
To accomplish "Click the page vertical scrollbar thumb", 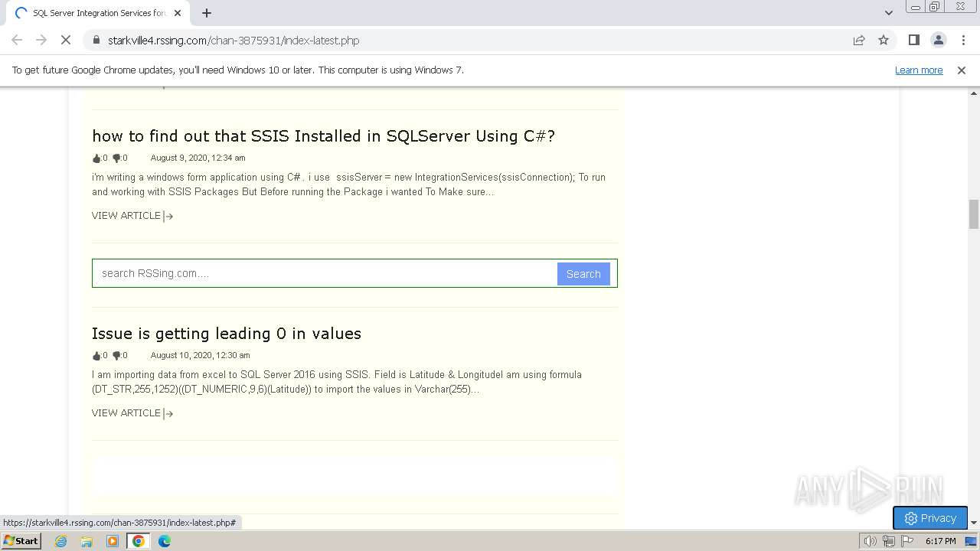I will coord(974,214).
